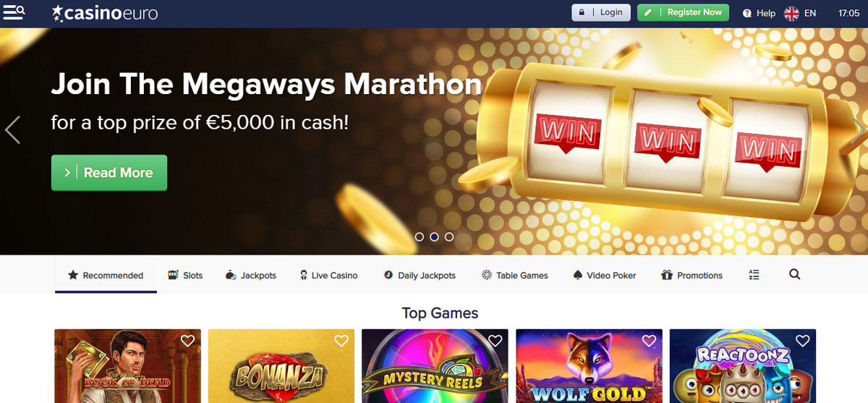Heart the Mystery Reels game tile
The height and width of the screenshot is (403, 868).
tap(495, 341)
